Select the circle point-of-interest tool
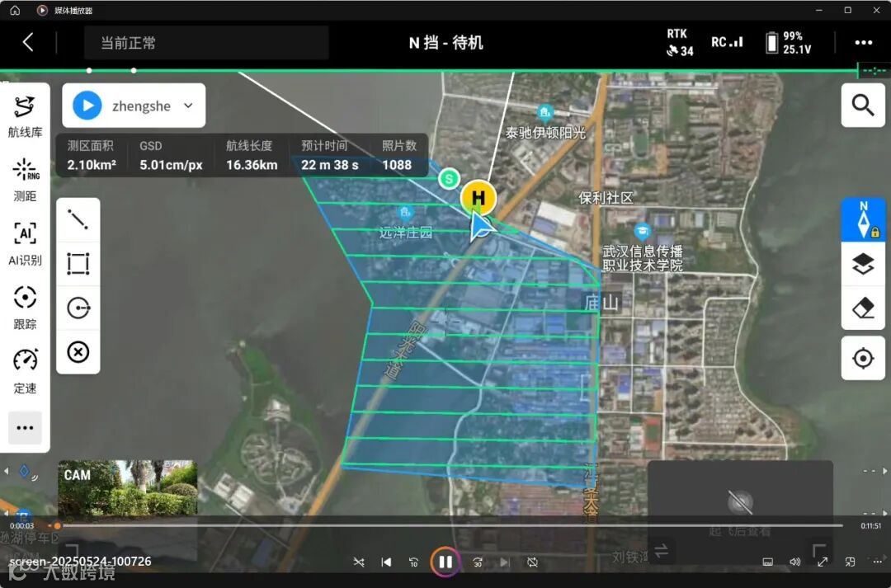Screen dimensions: 891x588 coord(78,308)
